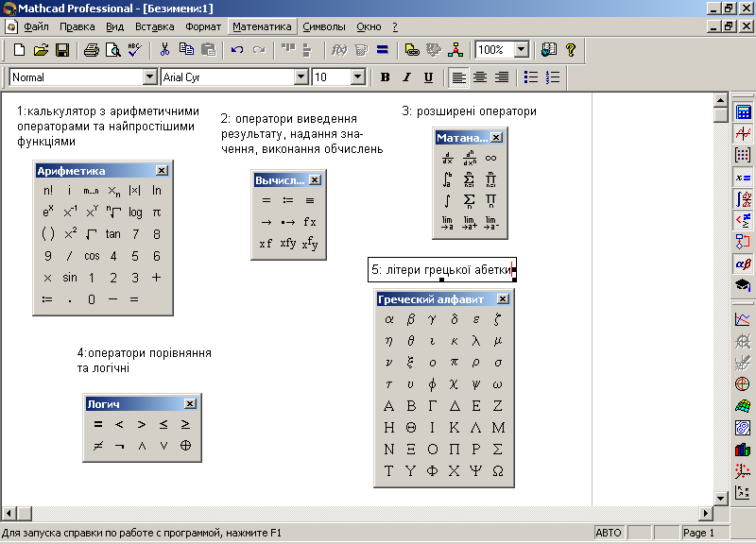Click the n! factorial button in Арифметика
The height and width of the screenshot is (544, 756).
tap(48, 191)
